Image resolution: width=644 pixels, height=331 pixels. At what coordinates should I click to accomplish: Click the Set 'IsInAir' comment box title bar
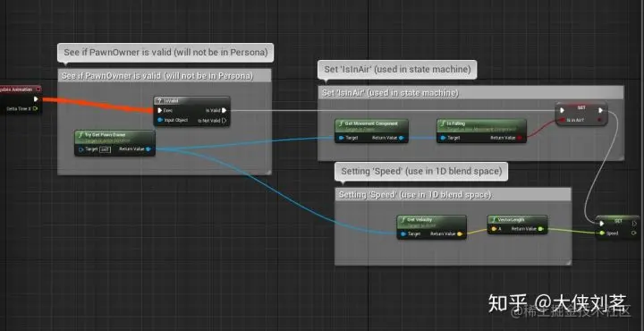coord(470,92)
